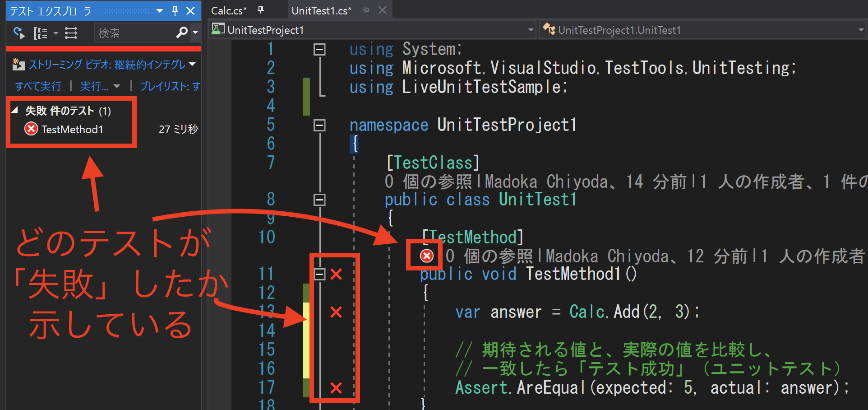Open the search filter dropdown arrow
Viewport: 868px width, 410px height.
coord(195,33)
